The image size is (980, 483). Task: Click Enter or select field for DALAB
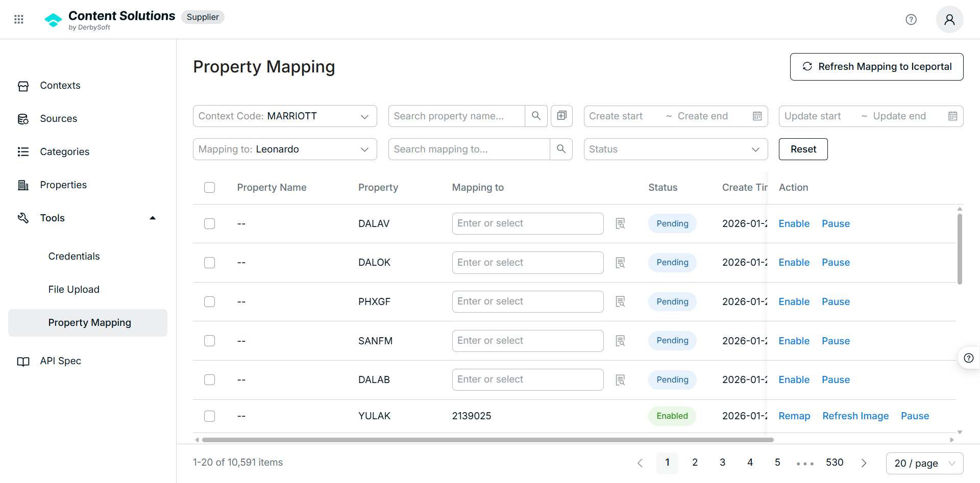[x=528, y=380]
